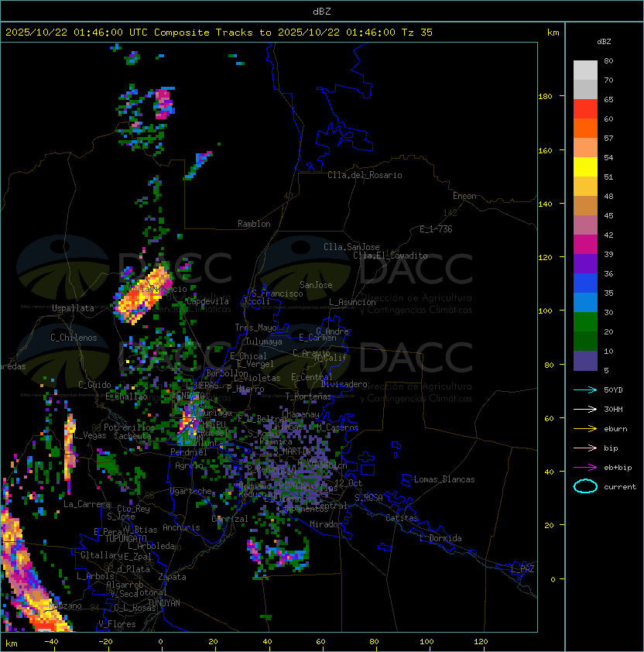Pick the bright yellow 51–54 dBZ band
The width and height of the screenshot is (644, 652).
(585, 167)
